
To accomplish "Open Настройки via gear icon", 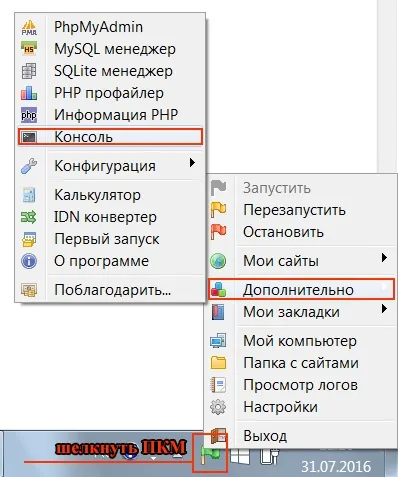I will coord(218,407).
